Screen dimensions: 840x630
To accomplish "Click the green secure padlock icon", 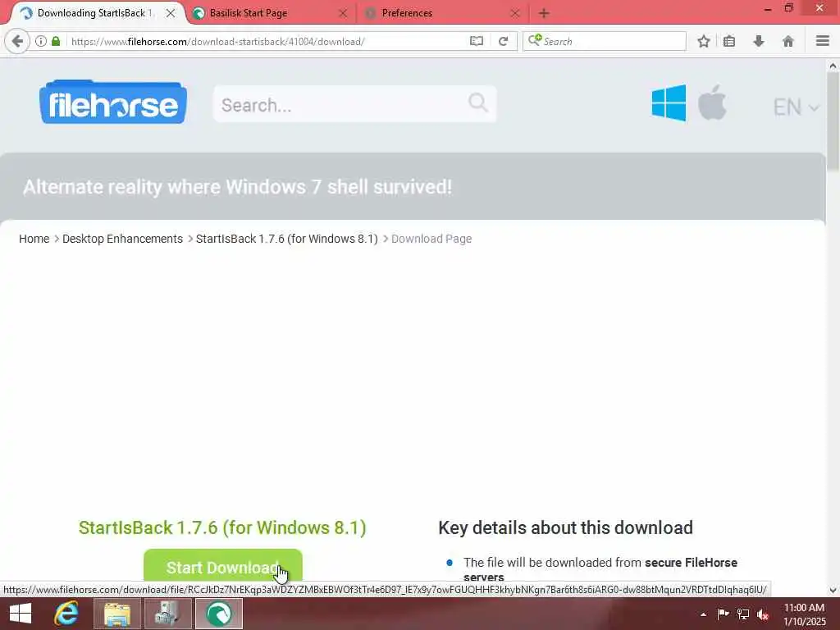I will (56, 41).
